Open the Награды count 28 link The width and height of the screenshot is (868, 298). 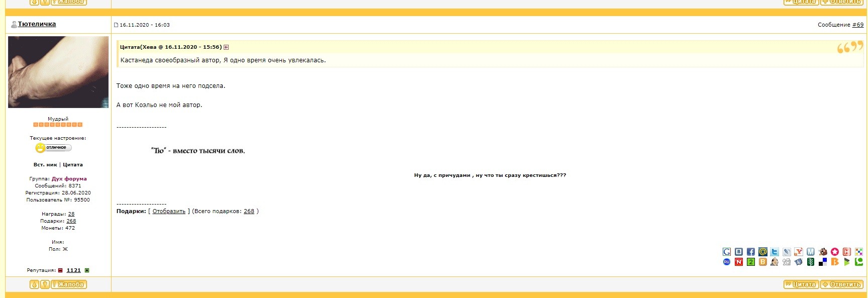coord(71,214)
